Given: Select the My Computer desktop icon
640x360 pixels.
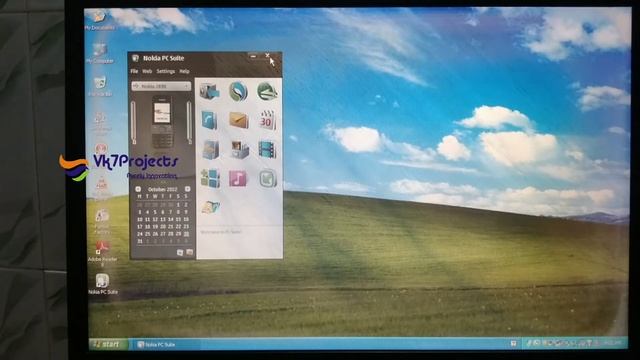Looking at the screenshot, I should coord(100,53).
